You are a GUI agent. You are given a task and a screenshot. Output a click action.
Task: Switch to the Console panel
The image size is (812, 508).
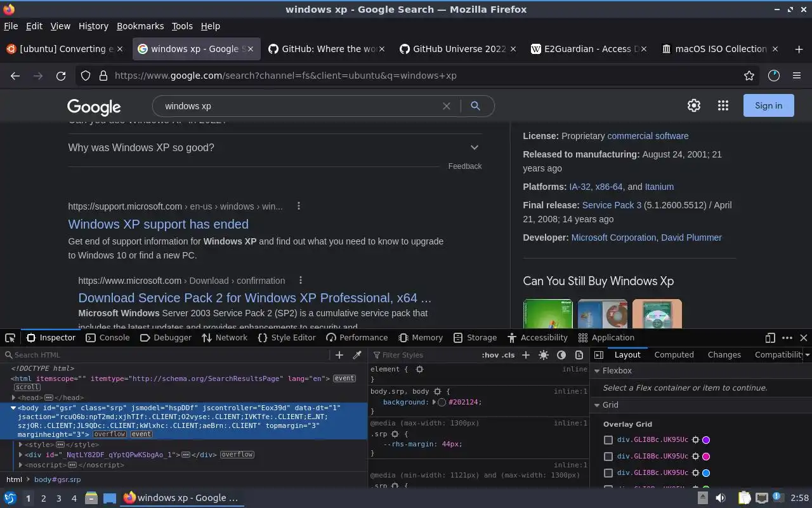(x=108, y=338)
